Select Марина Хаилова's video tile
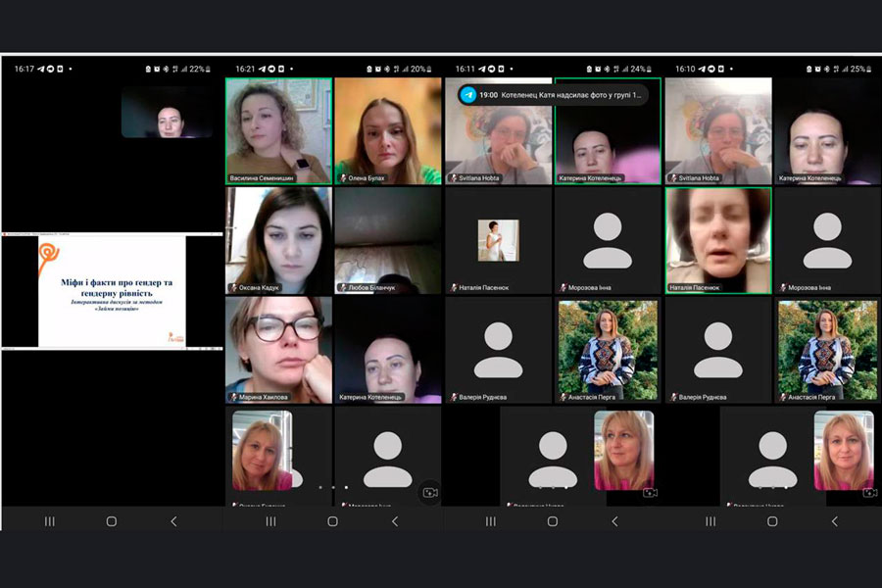 278,350
